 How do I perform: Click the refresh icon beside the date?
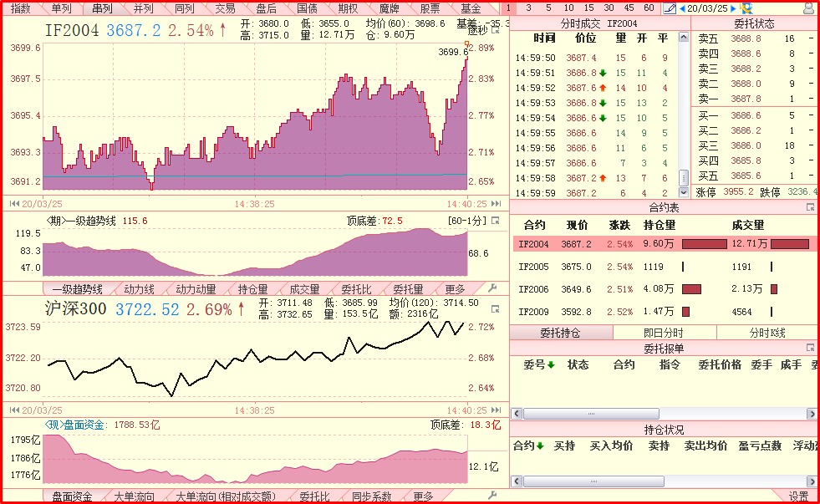(746, 8)
